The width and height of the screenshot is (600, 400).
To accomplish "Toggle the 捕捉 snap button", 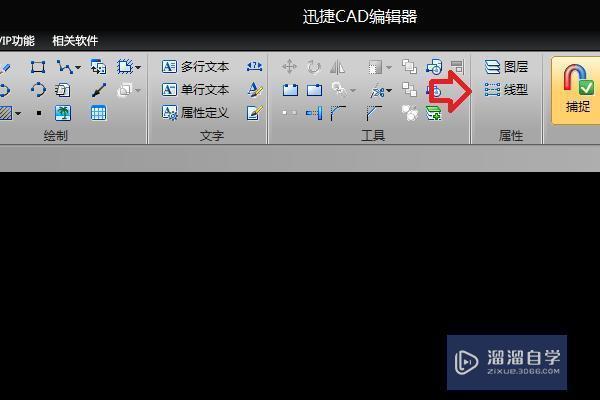I will pos(577,90).
